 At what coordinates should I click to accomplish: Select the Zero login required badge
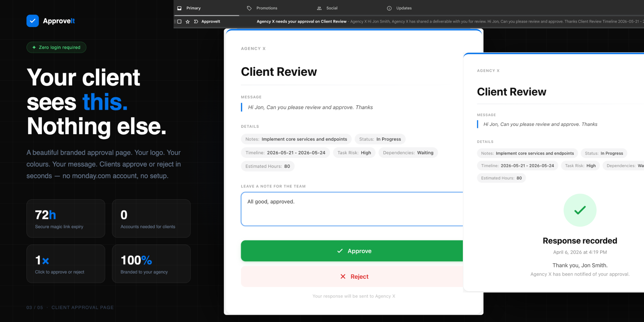[x=56, y=47]
